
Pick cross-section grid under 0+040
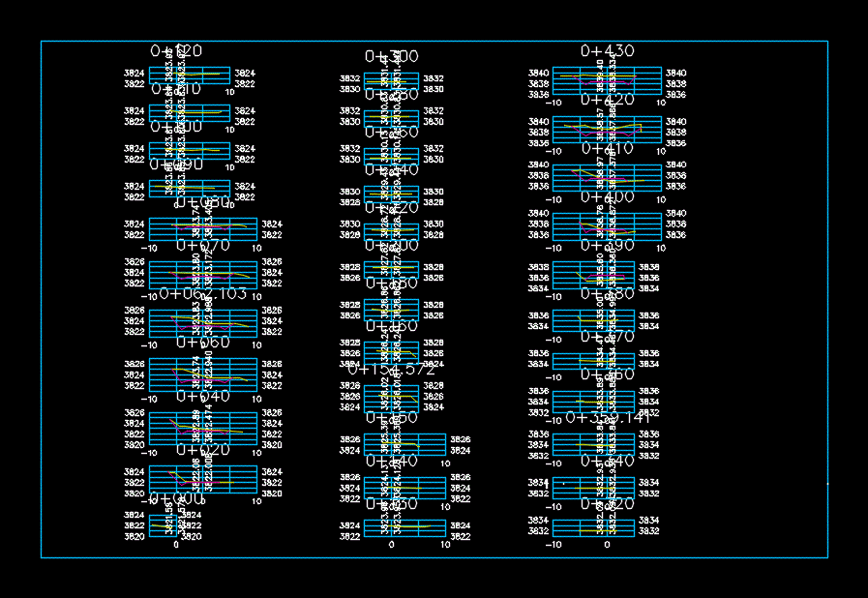point(203,429)
